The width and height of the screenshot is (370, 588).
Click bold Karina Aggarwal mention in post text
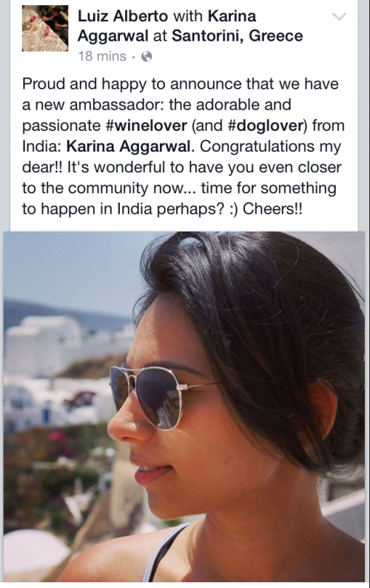click(x=129, y=146)
